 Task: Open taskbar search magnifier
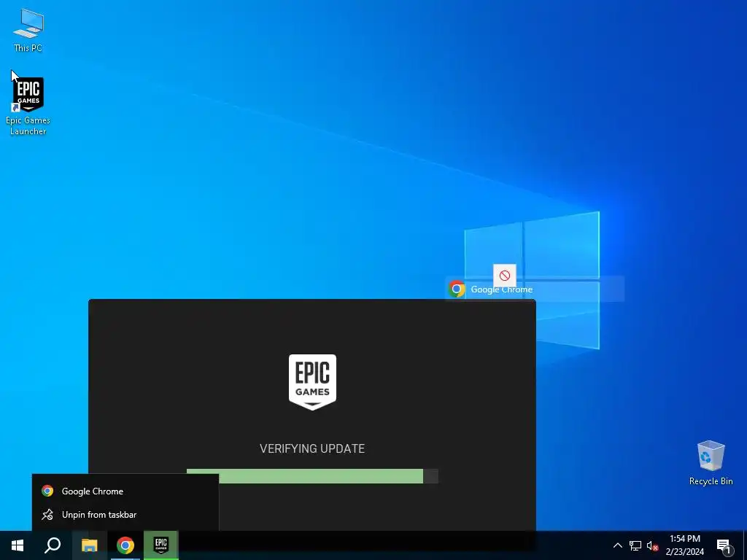[53, 545]
